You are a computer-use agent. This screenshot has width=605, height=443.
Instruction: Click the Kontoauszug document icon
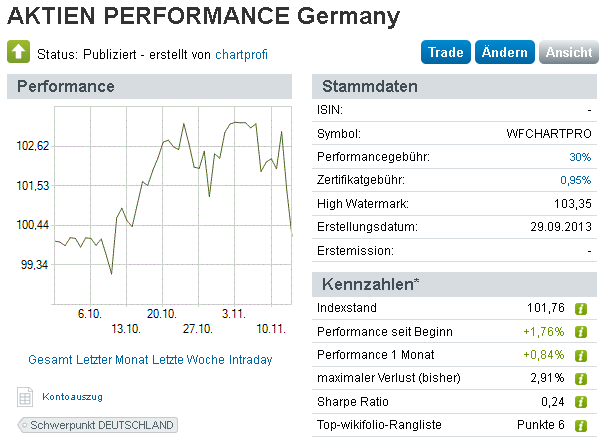pyautogui.click(x=26, y=397)
